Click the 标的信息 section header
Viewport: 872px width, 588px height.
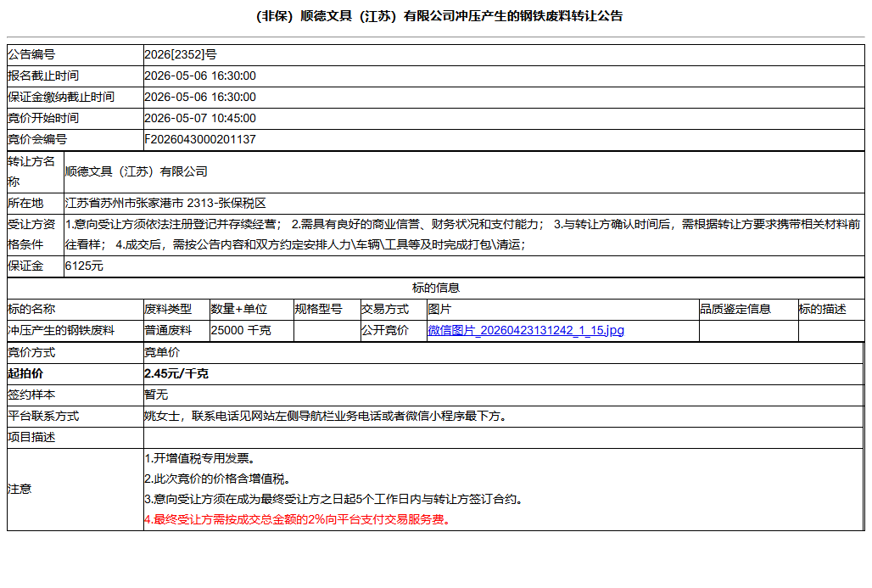435,288
